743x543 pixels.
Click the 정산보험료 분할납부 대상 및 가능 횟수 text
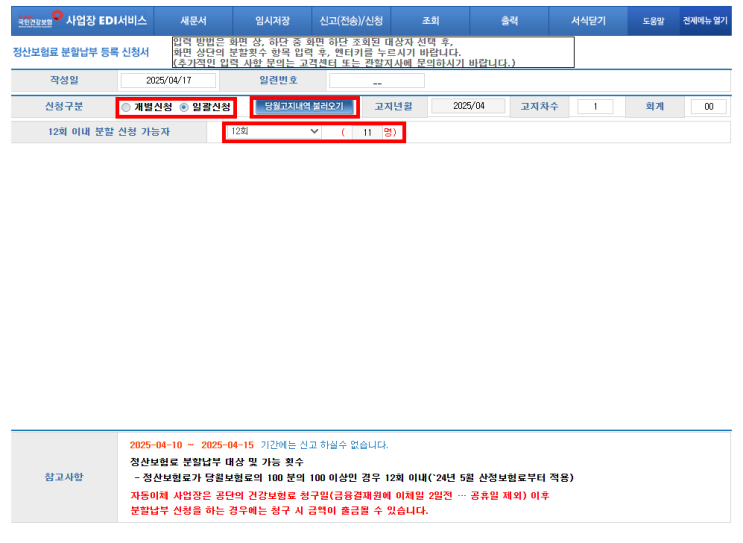point(217,462)
